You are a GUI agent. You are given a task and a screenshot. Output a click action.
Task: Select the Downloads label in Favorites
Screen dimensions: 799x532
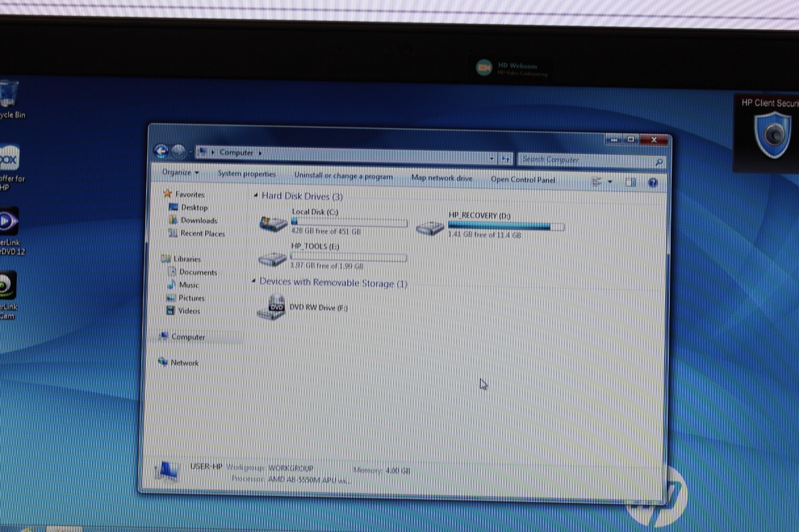point(199,220)
